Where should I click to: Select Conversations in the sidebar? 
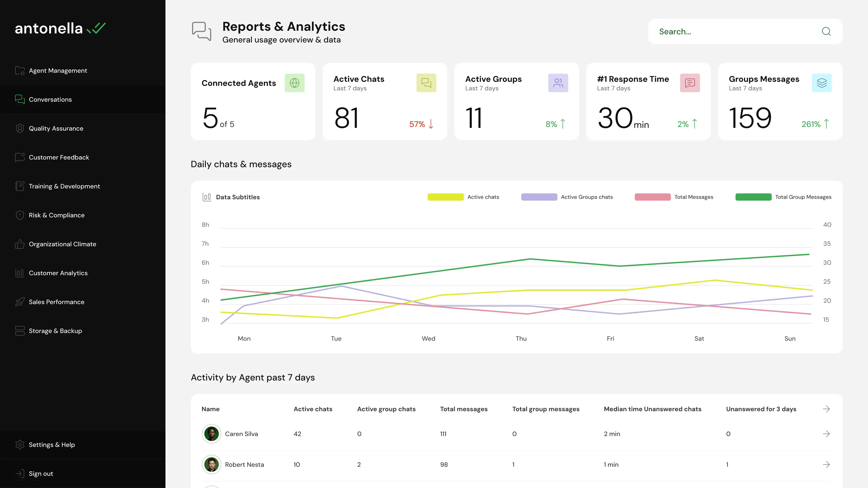pos(50,99)
